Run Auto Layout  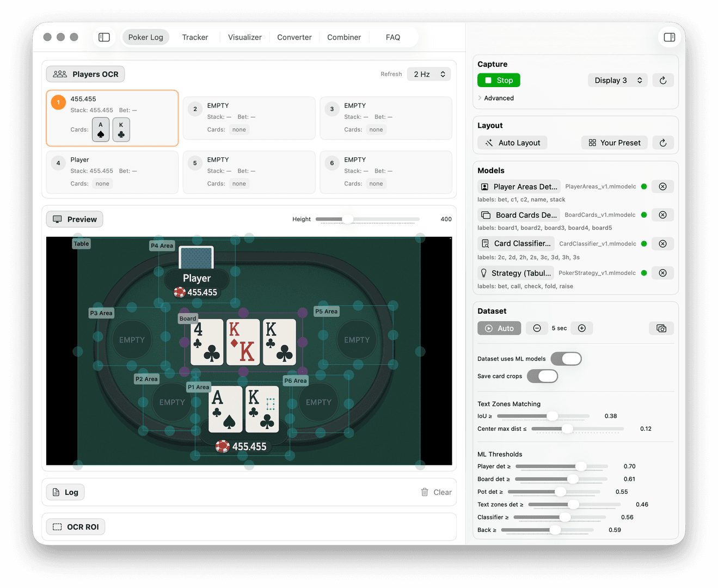click(512, 143)
